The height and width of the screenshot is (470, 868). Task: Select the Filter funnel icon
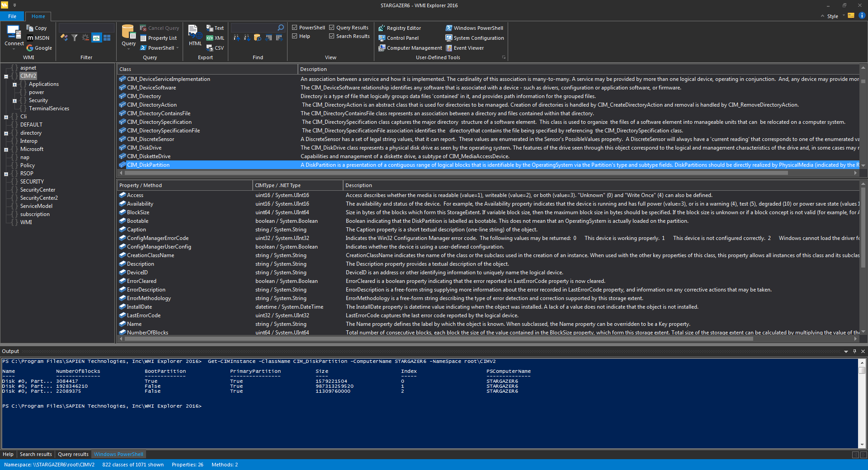[75, 38]
